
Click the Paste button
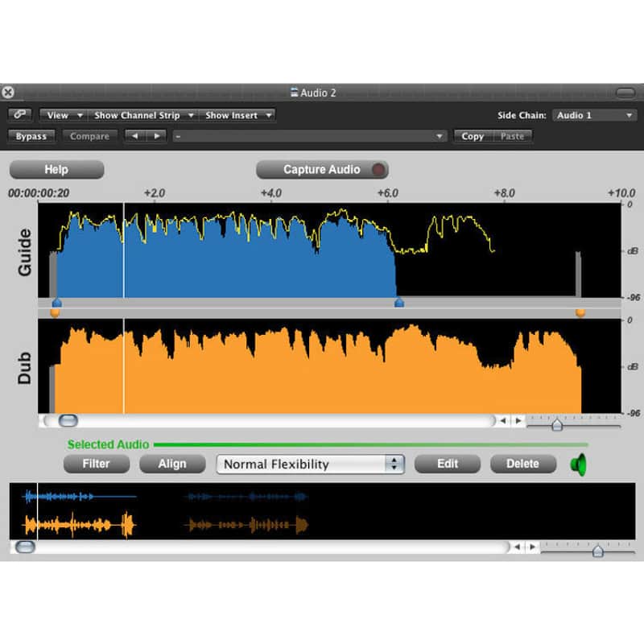click(512, 136)
